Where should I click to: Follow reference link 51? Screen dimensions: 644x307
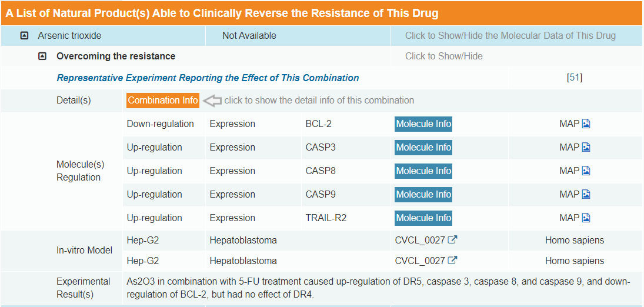pyautogui.click(x=574, y=78)
